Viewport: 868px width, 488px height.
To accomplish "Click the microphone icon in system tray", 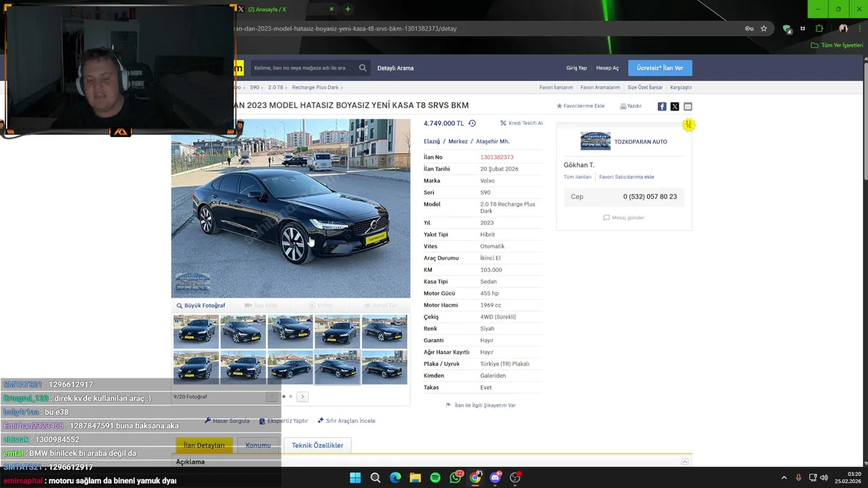I will tap(798, 478).
